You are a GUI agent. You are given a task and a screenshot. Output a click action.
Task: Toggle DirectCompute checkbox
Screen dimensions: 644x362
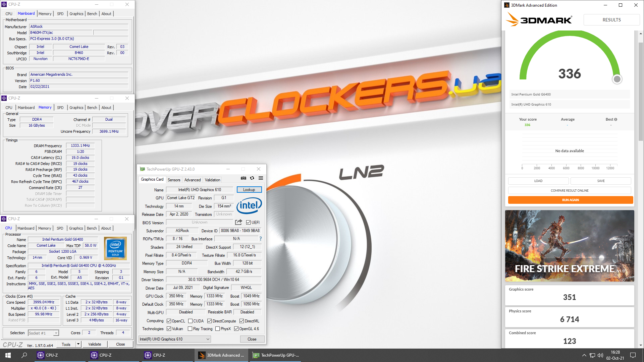point(209,321)
